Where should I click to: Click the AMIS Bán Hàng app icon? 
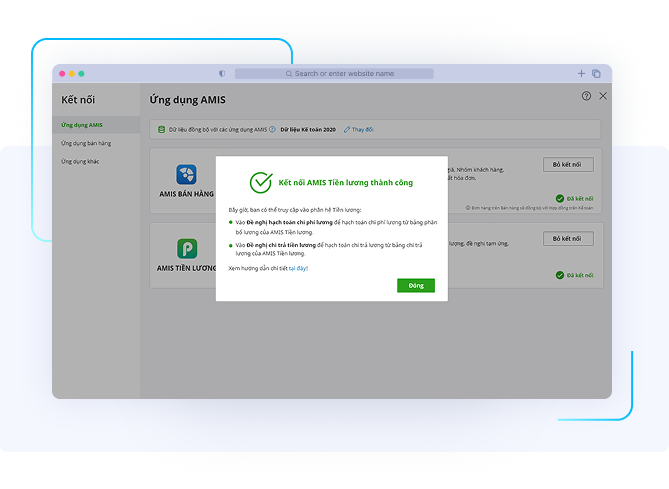(x=186, y=174)
